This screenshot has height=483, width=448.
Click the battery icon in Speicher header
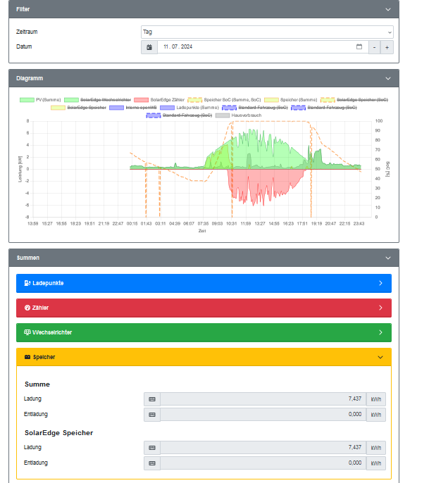click(x=27, y=357)
